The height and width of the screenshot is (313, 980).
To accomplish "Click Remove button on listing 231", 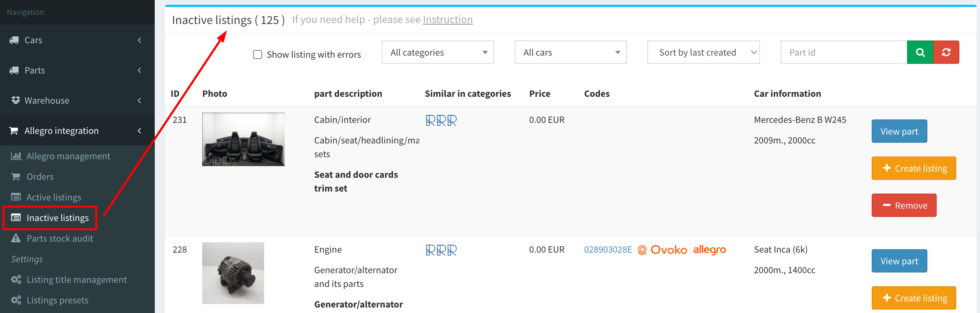I will 904,205.
